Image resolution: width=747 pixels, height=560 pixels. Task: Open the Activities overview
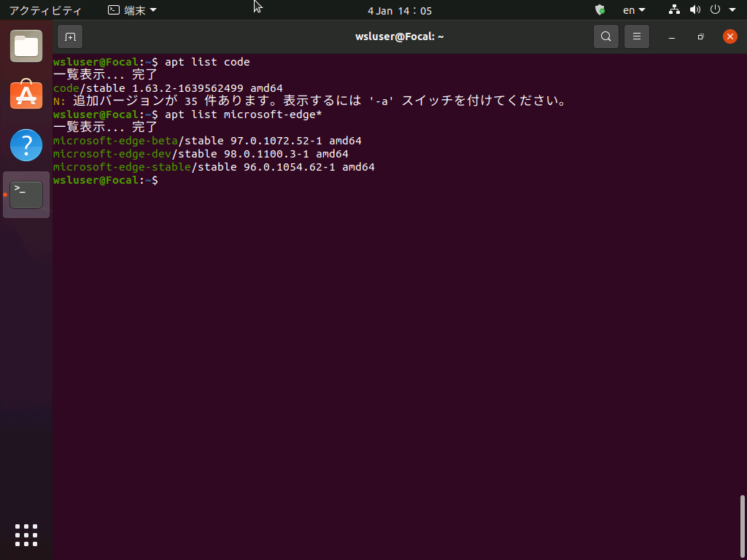[x=45, y=10]
